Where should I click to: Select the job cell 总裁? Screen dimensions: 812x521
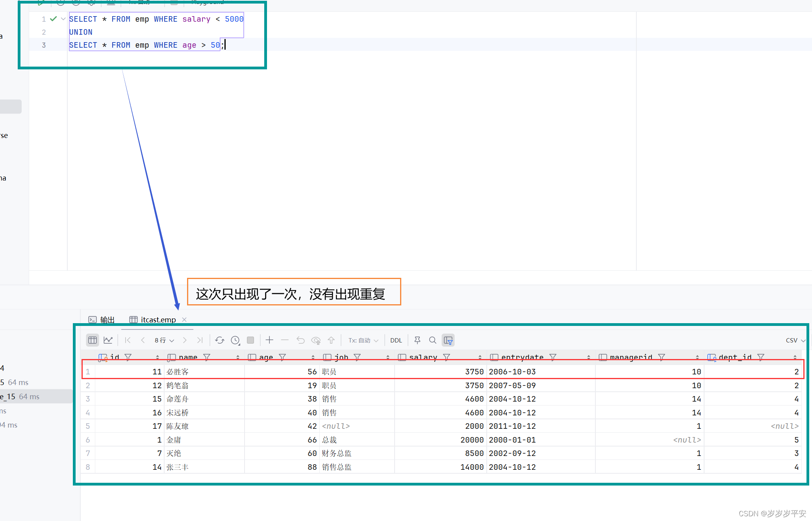click(357, 440)
